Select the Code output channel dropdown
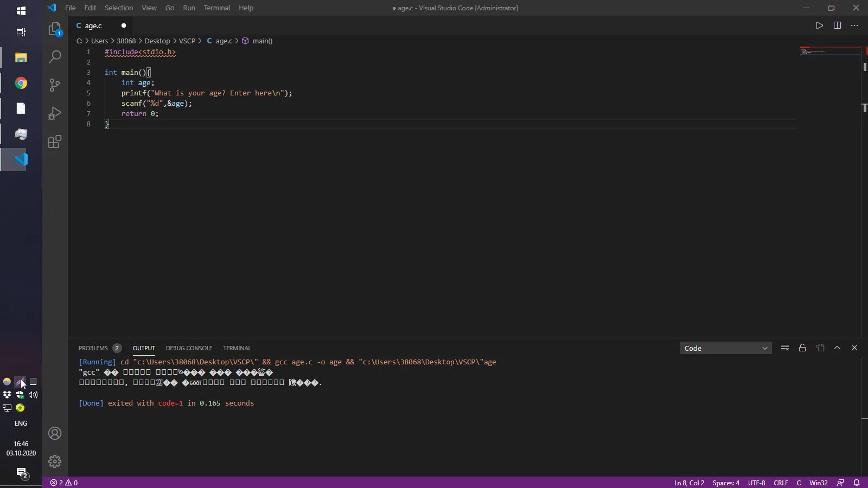 (725, 348)
